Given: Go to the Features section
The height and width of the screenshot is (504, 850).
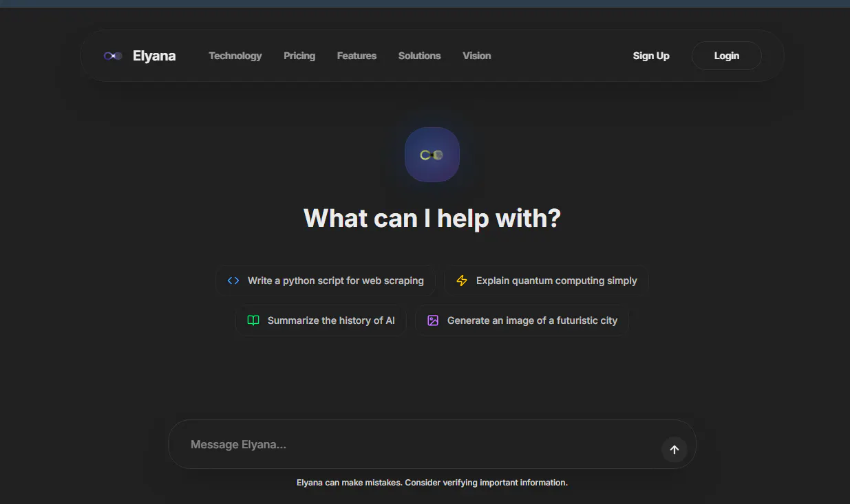Looking at the screenshot, I should click(x=357, y=56).
